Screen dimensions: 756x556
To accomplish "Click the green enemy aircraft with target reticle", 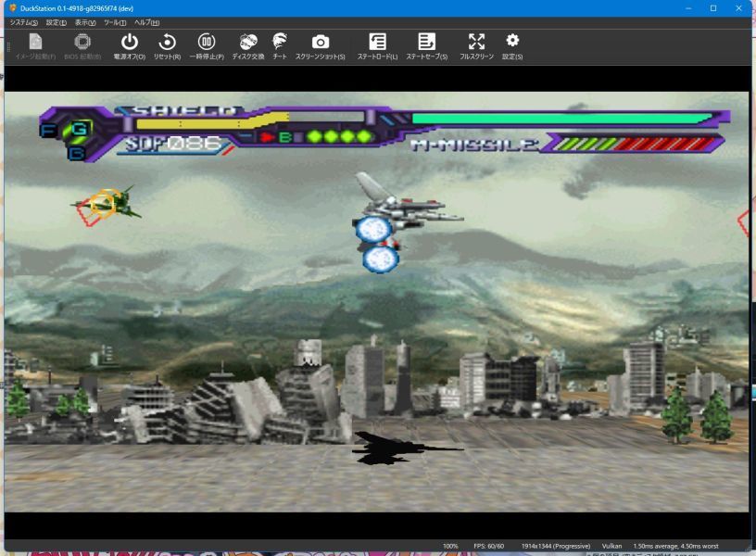I will [x=107, y=205].
